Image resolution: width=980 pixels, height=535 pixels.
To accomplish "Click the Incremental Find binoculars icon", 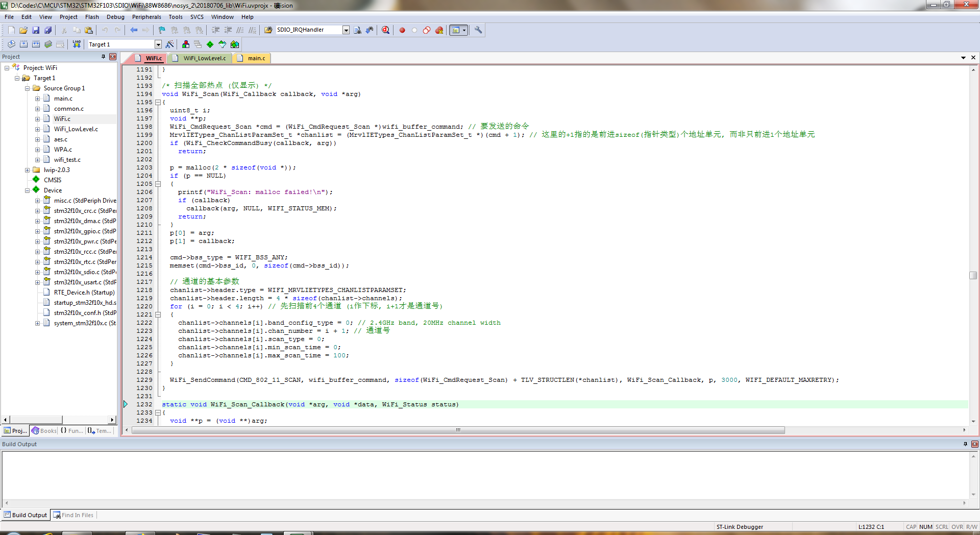I will (x=370, y=30).
